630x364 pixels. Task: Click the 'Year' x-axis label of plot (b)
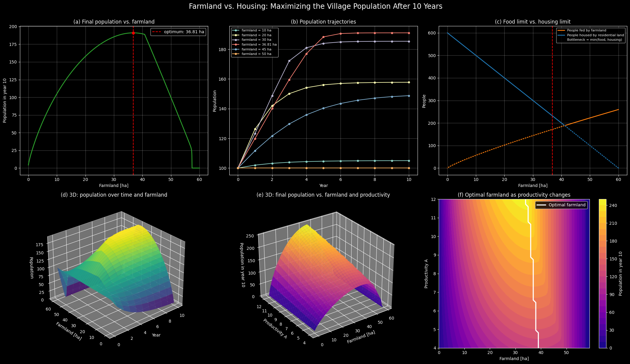[323, 185]
